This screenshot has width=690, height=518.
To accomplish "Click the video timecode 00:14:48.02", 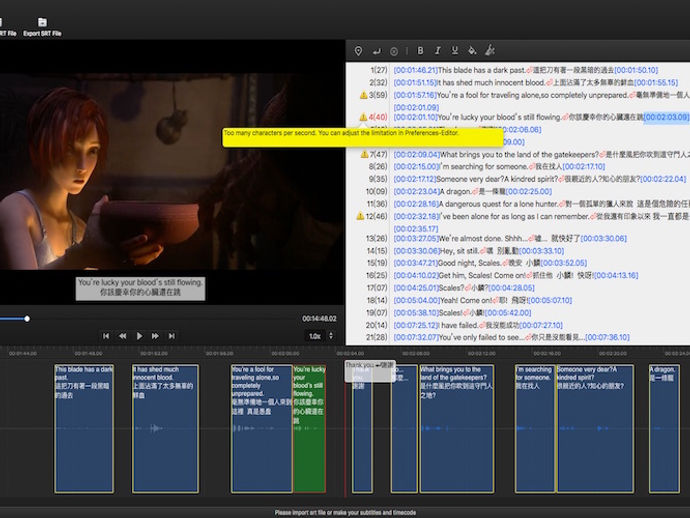I will (x=319, y=318).
